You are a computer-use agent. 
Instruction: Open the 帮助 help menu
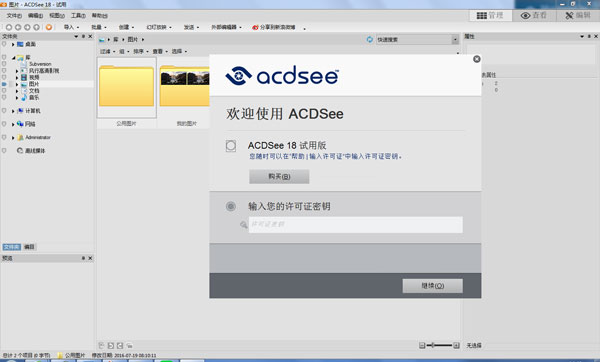[99, 16]
